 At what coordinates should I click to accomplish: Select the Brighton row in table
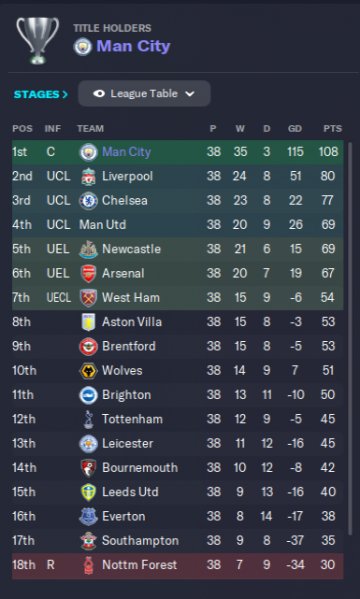click(178, 395)
